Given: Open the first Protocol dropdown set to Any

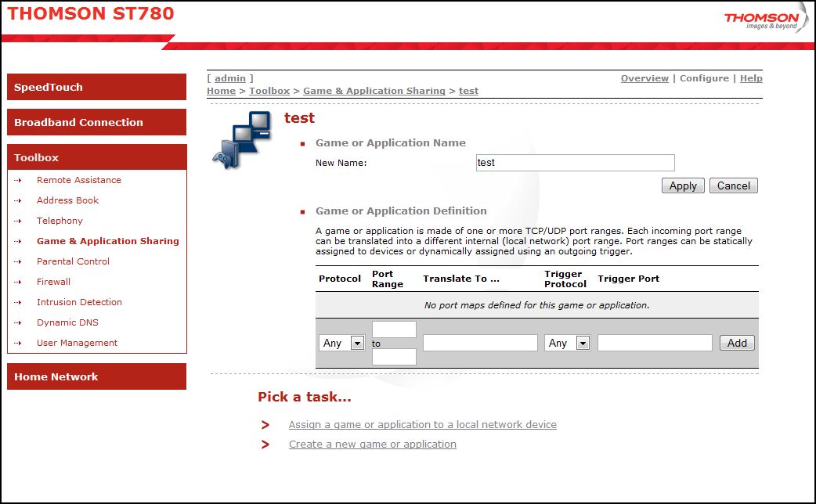Looking at the screenshot, I should coord(342,344).
